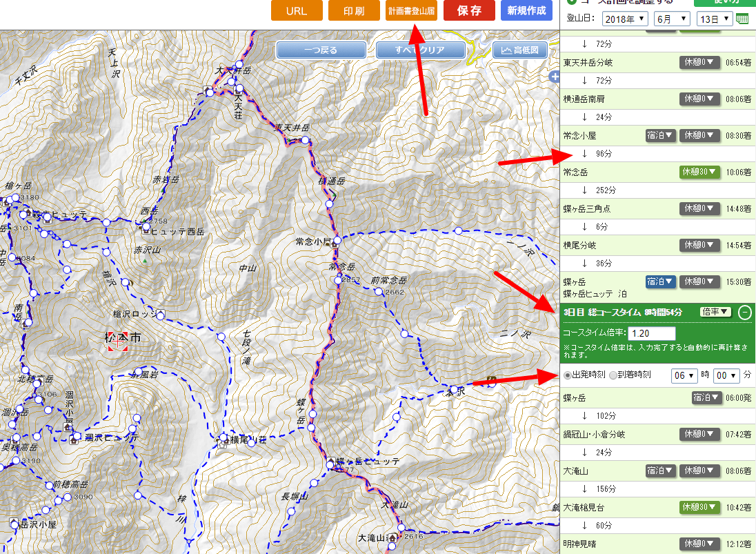Click the コースタイム倍率 input field showing 1.20
The image size is (756, 554).
tap(652, 333)
